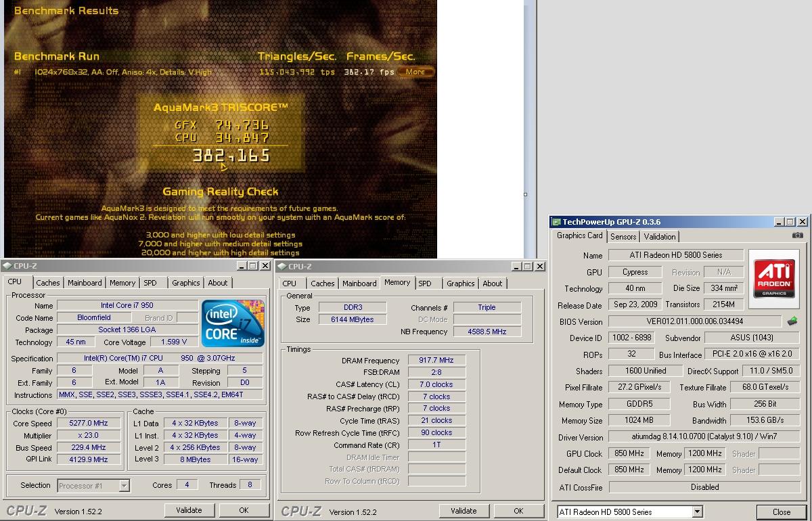Click the Command Rate 1T value
The image size is (812, 521).
[436, 445]
